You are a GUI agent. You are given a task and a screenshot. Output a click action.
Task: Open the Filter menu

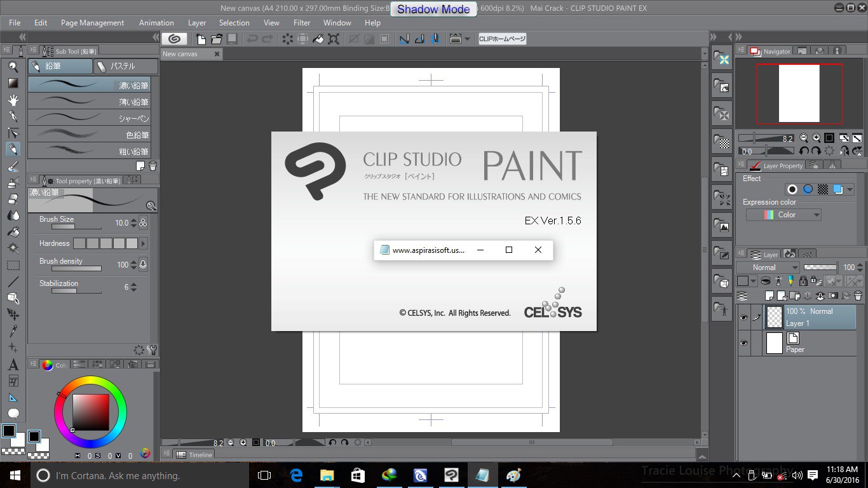[x=302, y=22]
